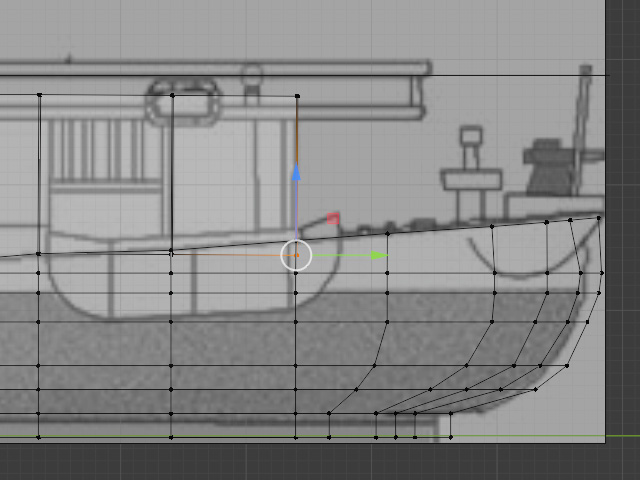The height and width of the screenshot is (480, 640).
Task: Select the vertex at top of the orange edge
Action: [297, 96]
